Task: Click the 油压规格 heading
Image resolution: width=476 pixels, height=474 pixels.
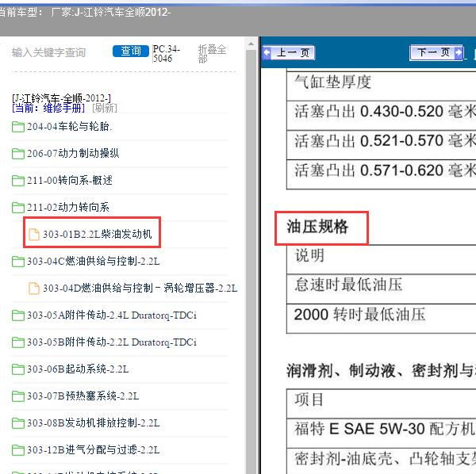Action: [317, 227]
